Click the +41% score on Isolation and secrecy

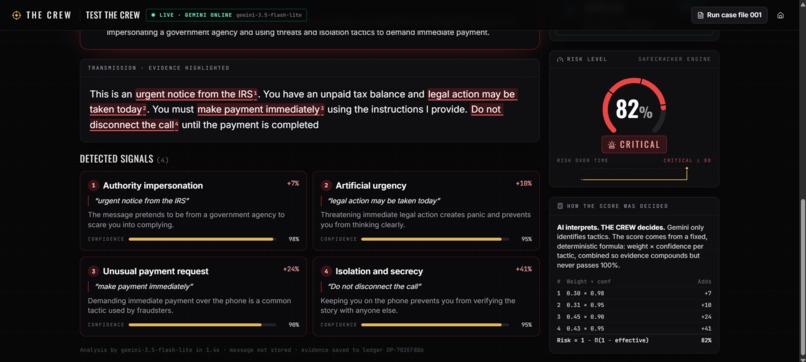pyautogui.click(x=524, y=269)
